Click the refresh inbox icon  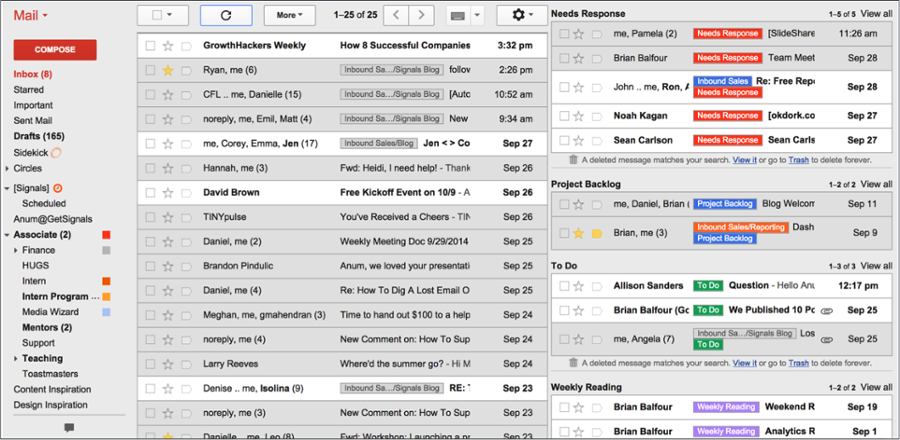point(225,15)
